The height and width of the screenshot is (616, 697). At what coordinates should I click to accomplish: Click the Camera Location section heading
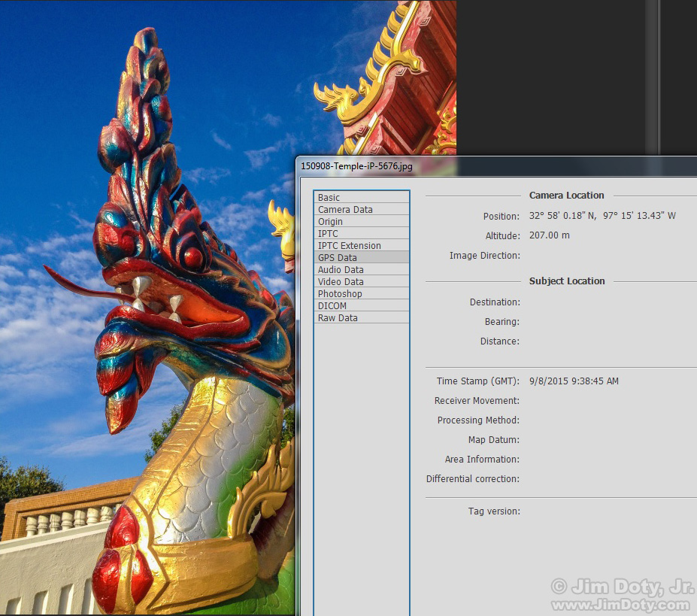pos(566,195)
